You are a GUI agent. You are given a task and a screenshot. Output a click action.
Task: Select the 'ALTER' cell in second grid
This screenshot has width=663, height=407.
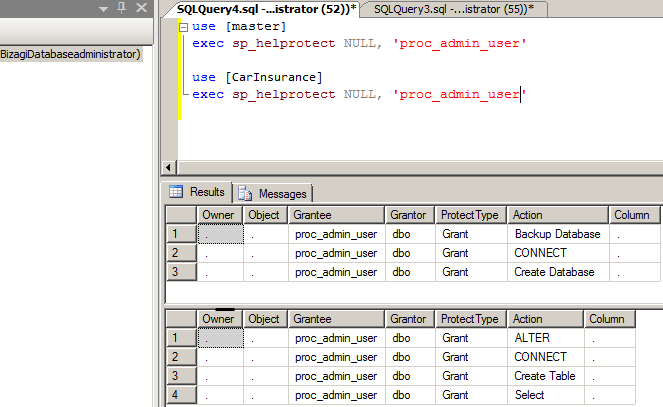coord(544,338)
